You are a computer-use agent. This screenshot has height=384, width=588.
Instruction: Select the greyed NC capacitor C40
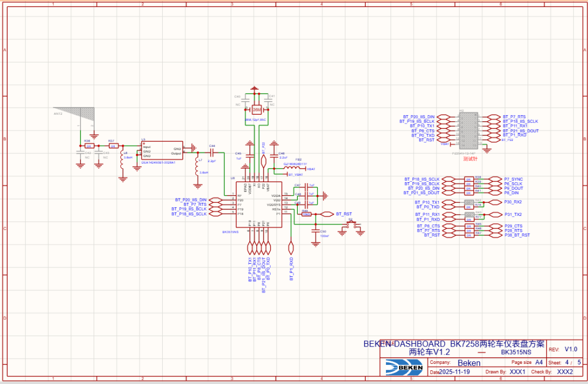coord(246,101)
